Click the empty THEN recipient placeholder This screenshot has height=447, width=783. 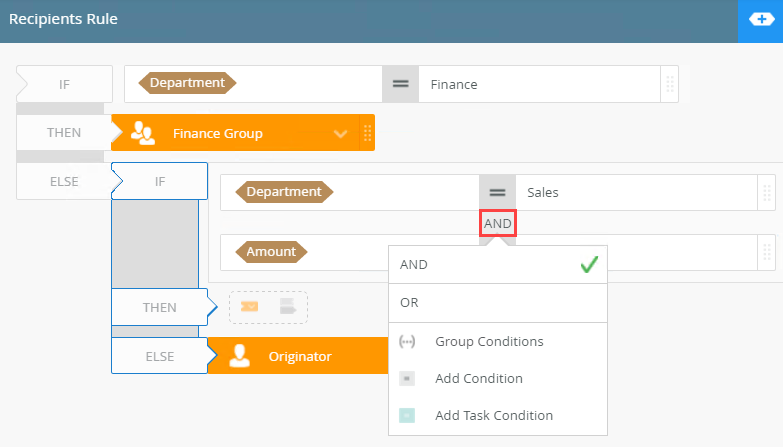tap(268, 307)
